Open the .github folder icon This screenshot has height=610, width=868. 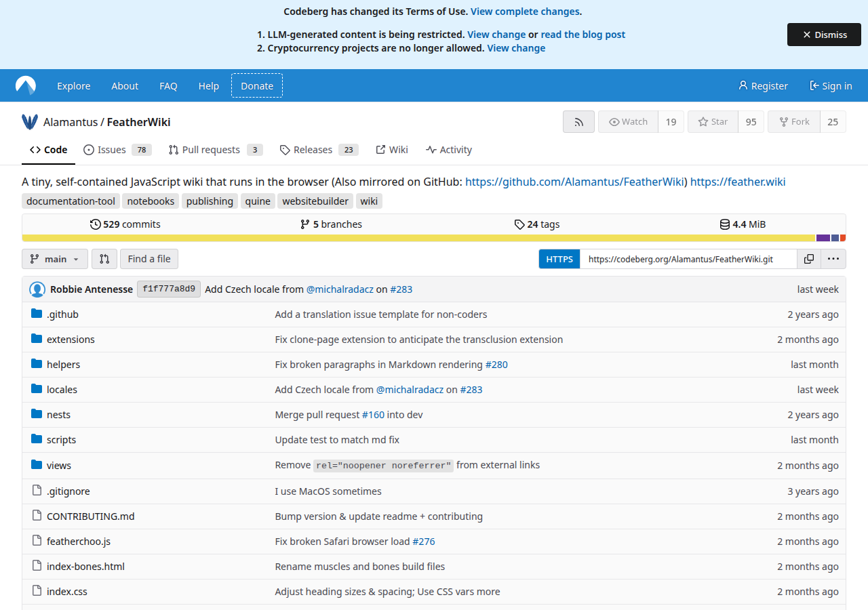(37, 314)
